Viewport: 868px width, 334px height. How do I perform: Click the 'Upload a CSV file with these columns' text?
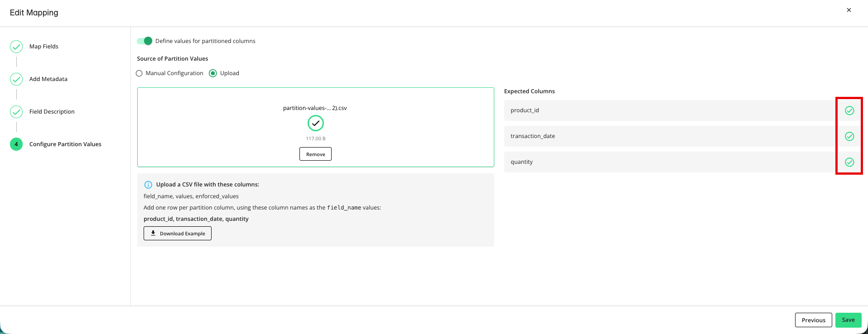pos(208,185)
